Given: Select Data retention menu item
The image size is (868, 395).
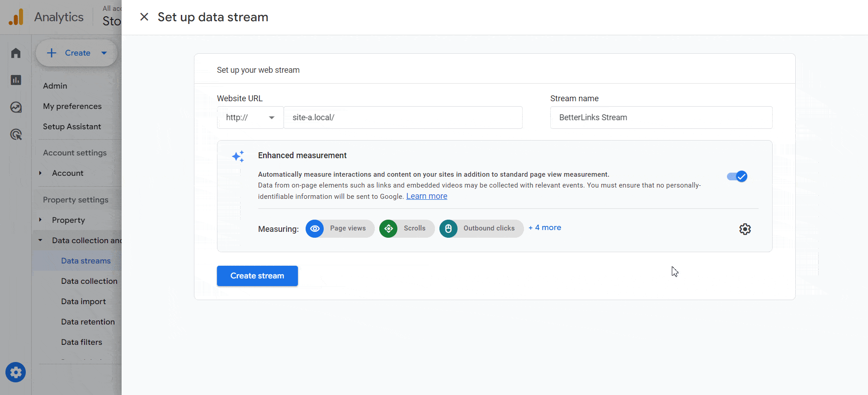Looking at the screenshot, I should (88, 322).
